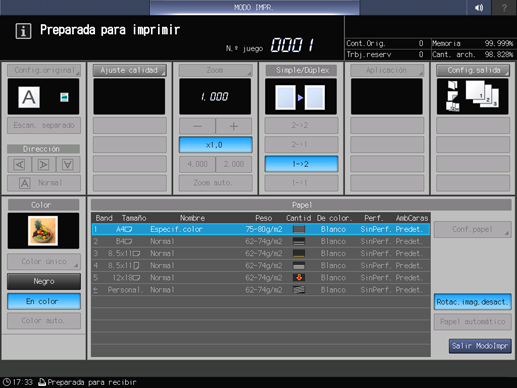Click tray 4 paper quantity icon
The image size is (517, 388).
tap(299, 266)
